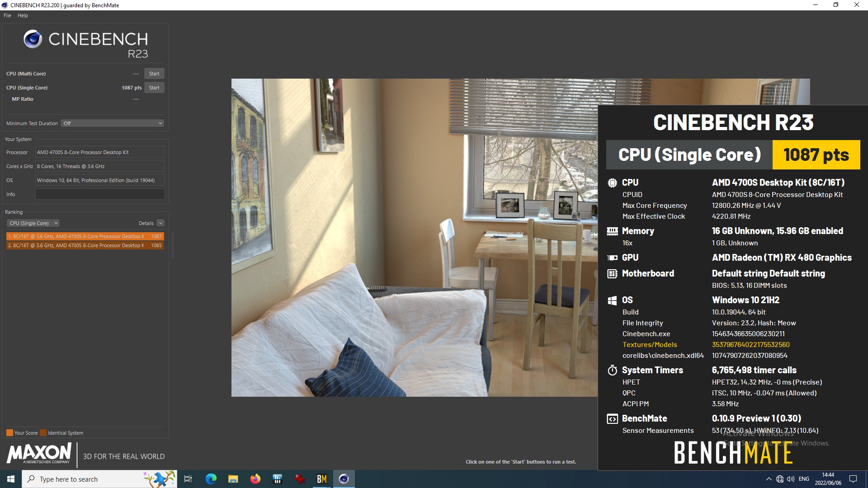Click the CPU Multi Core label
Viewport: 868px width, 488px height.
pyautogui.click(x=26, y=74)
